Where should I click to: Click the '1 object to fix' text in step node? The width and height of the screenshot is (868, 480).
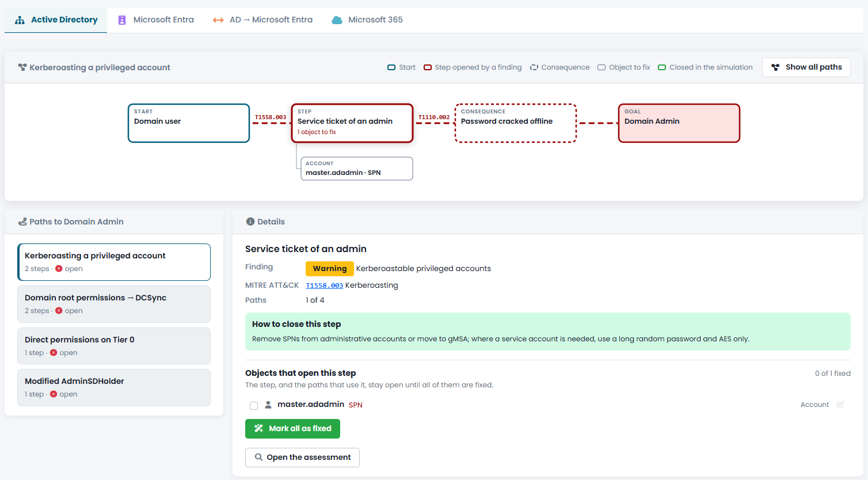coord(317,132)
